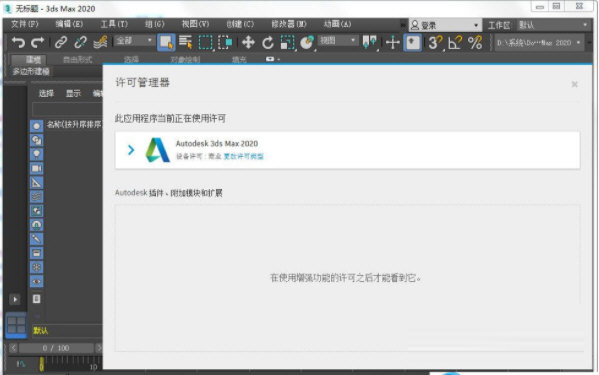Image resolution: width=599 pixels, height=375 pixels.
Task: Switch to 选择 ribbon tab
Action: point(131,60)
